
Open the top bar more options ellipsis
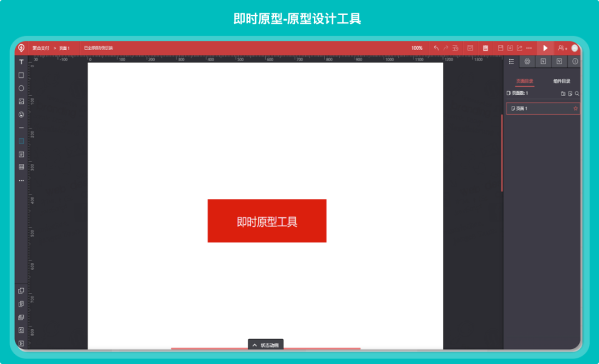(529, 48)
